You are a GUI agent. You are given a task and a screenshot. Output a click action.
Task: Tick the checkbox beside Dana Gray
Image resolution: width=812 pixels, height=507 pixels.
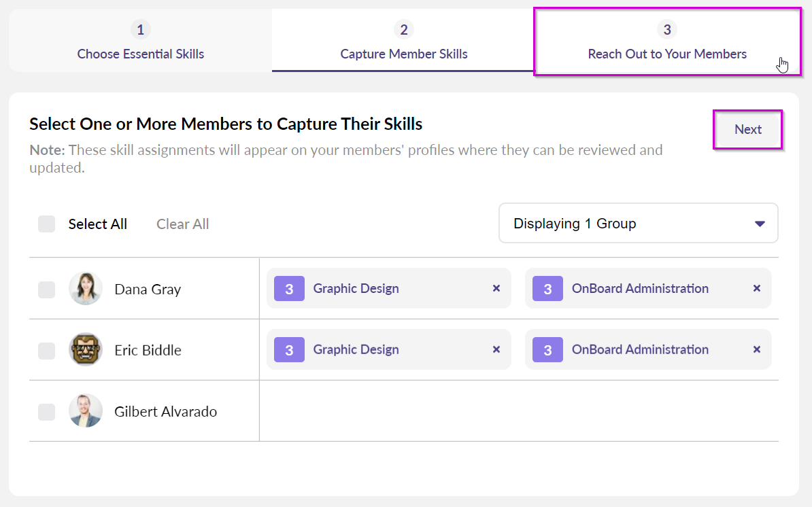[x=46, y=290]
